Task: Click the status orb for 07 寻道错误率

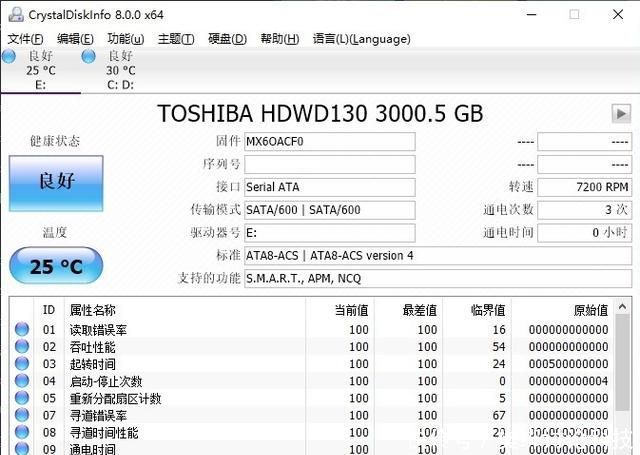Action: (x=22, y=415)
